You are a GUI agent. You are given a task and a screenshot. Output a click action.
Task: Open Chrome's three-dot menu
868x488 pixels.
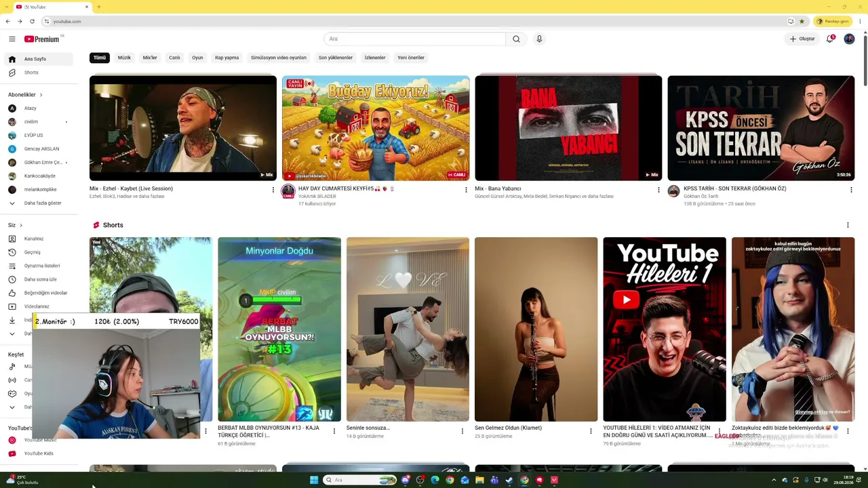(x=861, y=21)
